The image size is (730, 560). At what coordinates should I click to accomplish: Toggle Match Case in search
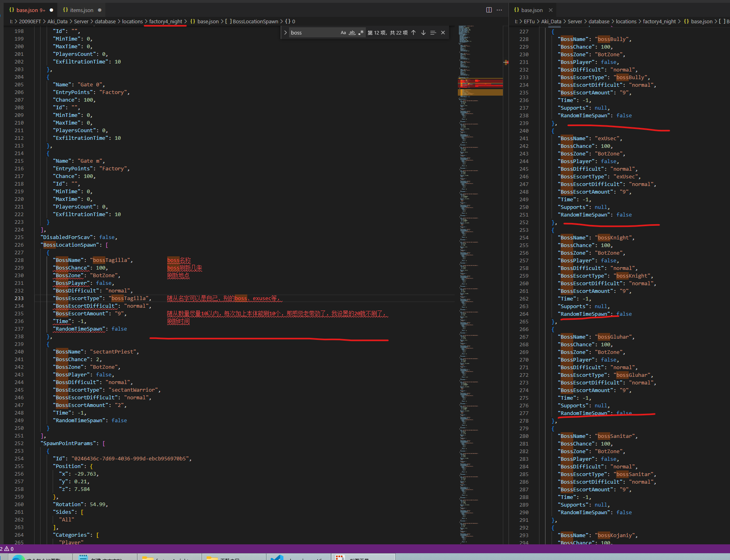coord(343,33)
